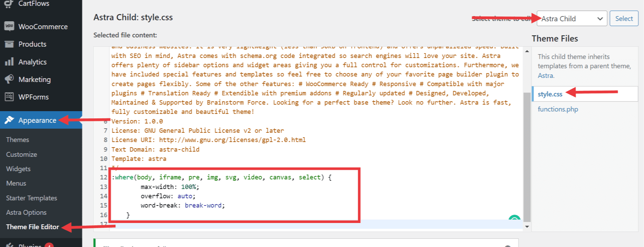
Task: Click the 'Theme Files' heading
Action: pos(555,38)
